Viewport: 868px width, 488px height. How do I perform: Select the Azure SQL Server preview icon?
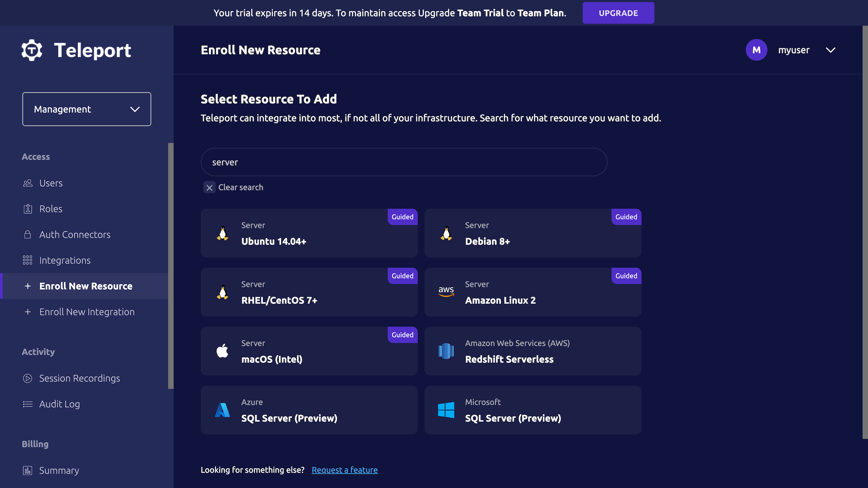coord(222,410)
